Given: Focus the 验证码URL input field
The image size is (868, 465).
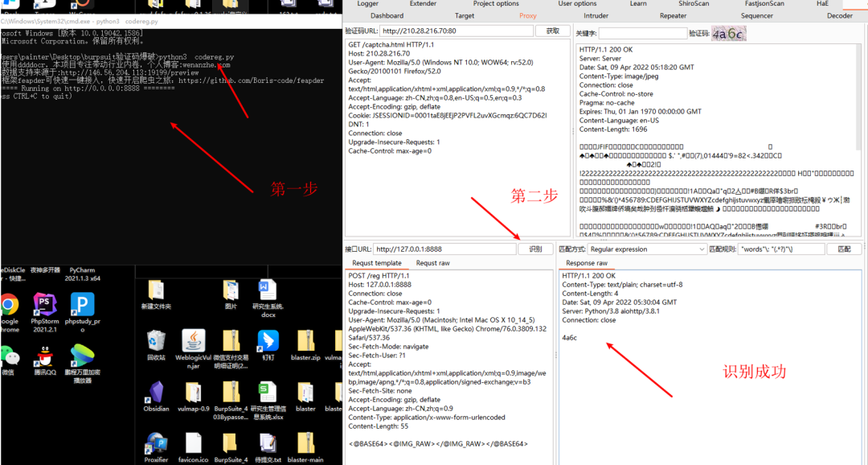Looking at the screenshot, I should pos(457,31).
